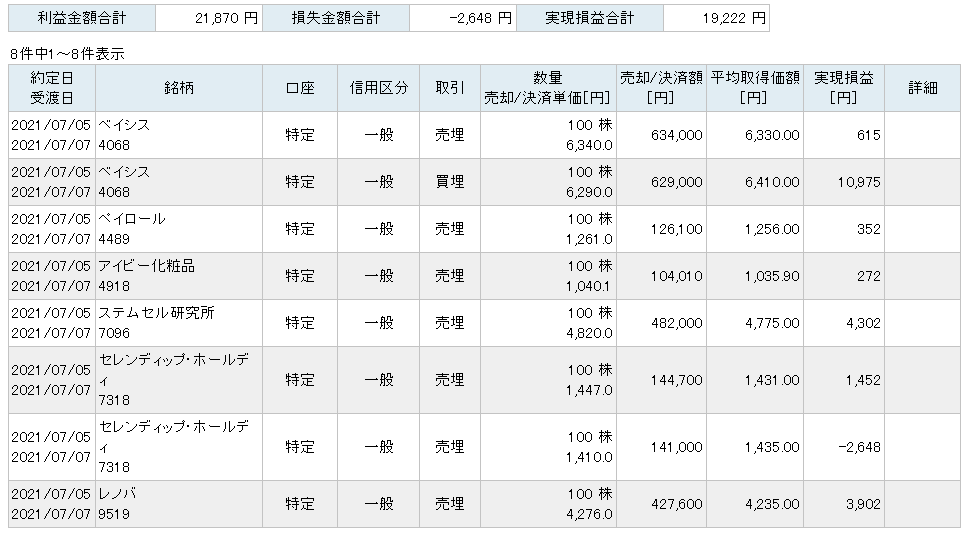This screenshot has width=964, height=534.
Task: Click the settlement amount 126,100
Action: pyautogui.click(x=662, y=229)
